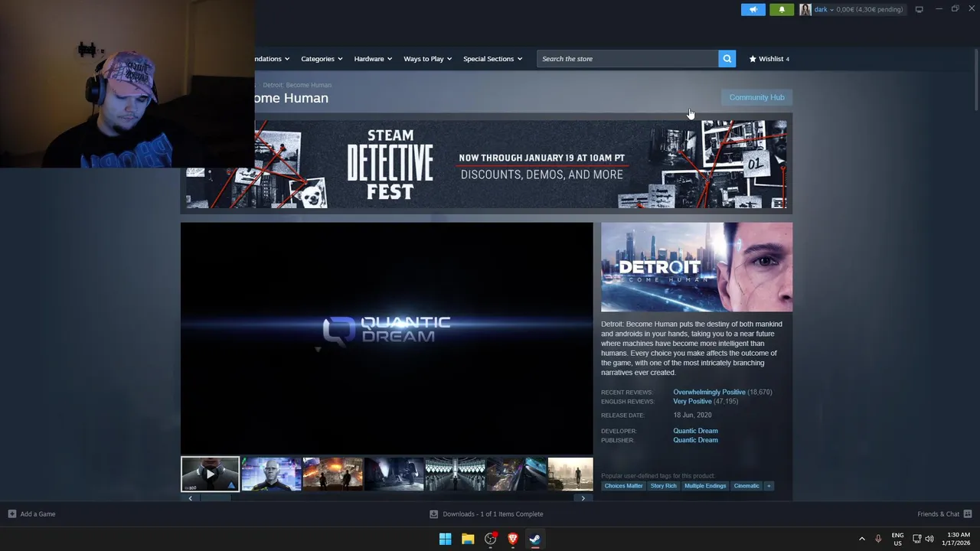
Task: Open the Steam Detective Fest banner
Action: click(486, 164)
